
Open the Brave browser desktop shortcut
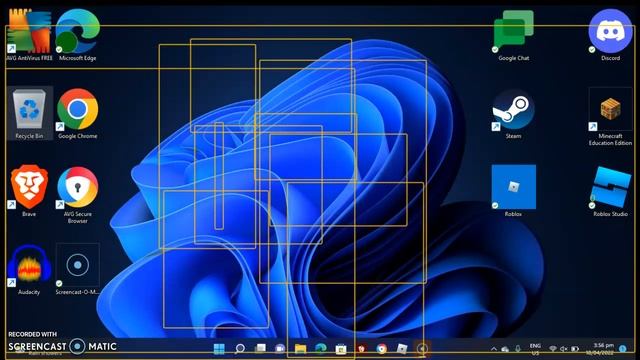(29, 191)
